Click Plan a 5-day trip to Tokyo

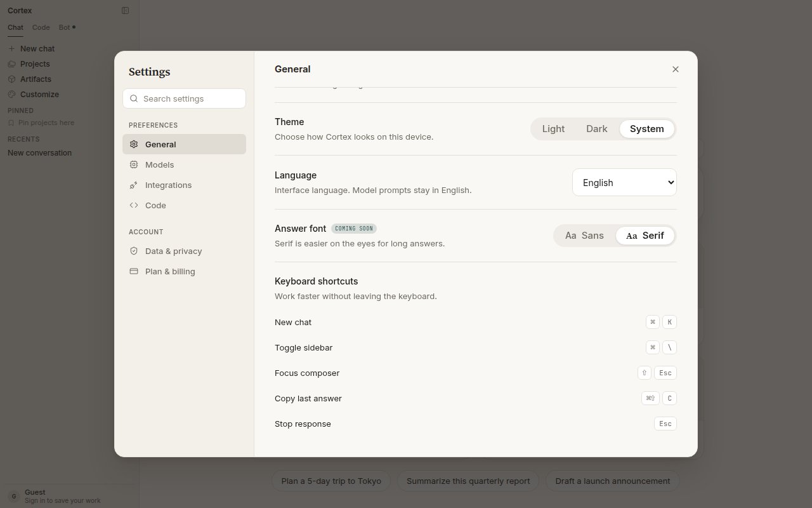point(331,481)
